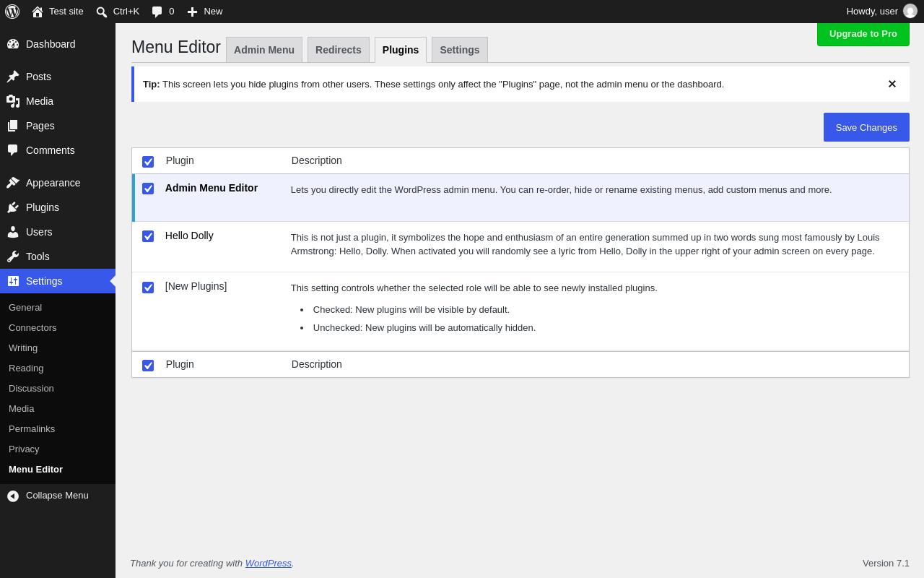Screen dimensions: 924x578
Task: Click the Tools wrench icon
Action: pyautogui.click(x=13, y=256)
